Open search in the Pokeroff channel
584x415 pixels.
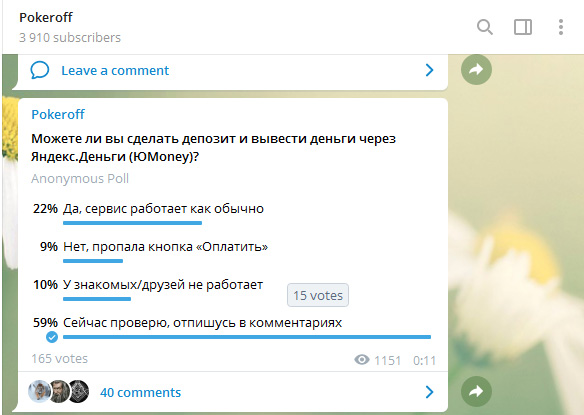pyautogui.click(x=485, y=27)
